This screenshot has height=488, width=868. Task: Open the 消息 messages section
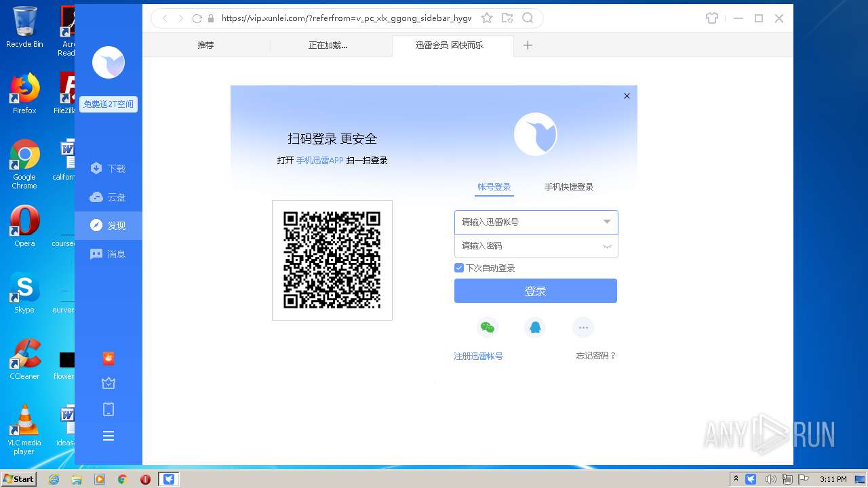(108, 254)
